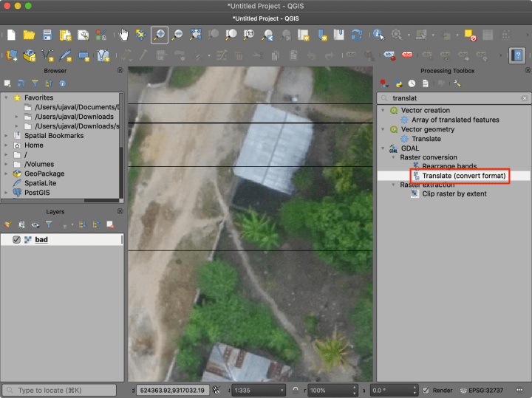The image size is (532, 398).
Task: Select Clip raster by extent
Action: [x=454, y=193]
